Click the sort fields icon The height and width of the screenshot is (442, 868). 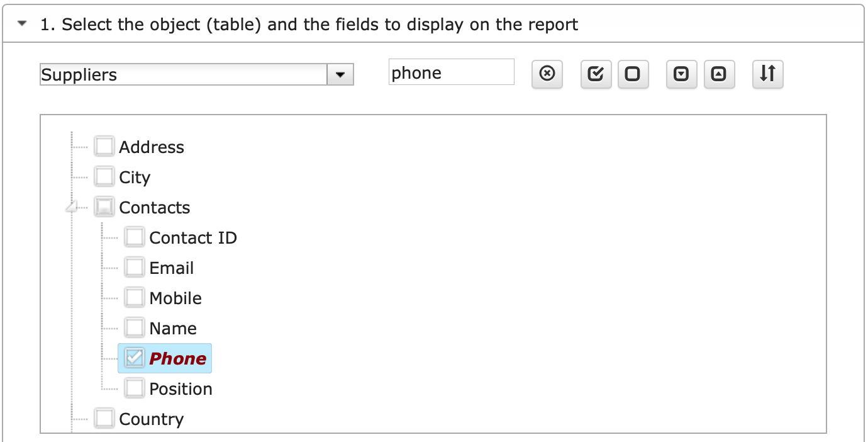(x=767, y=74)
